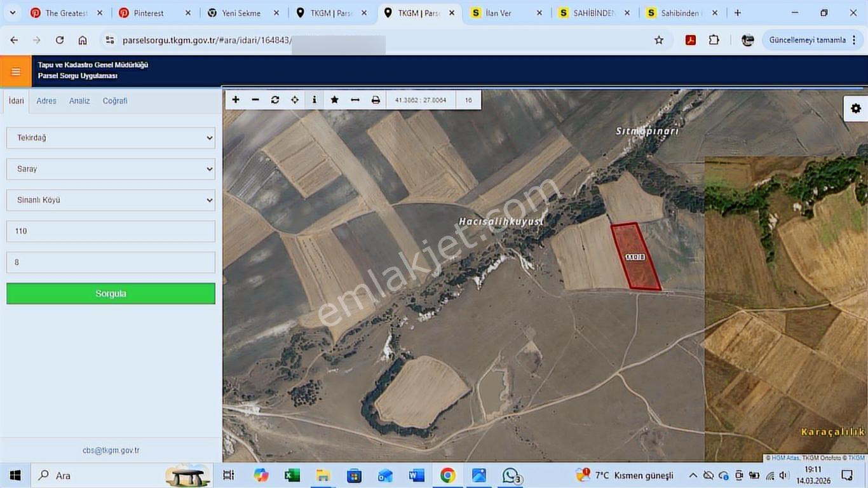Switch to the İdari tab
The height and width of the screenshot is (488, 868).
point(16,101)
